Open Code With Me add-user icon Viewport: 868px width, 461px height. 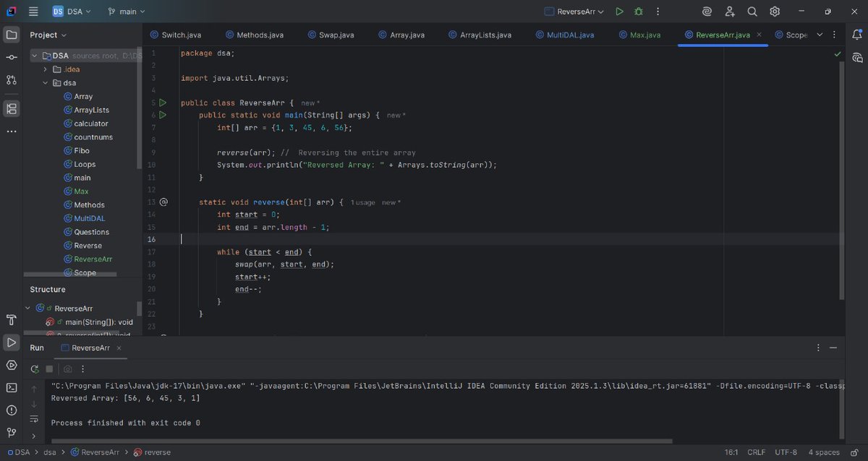tap(729, 12)
